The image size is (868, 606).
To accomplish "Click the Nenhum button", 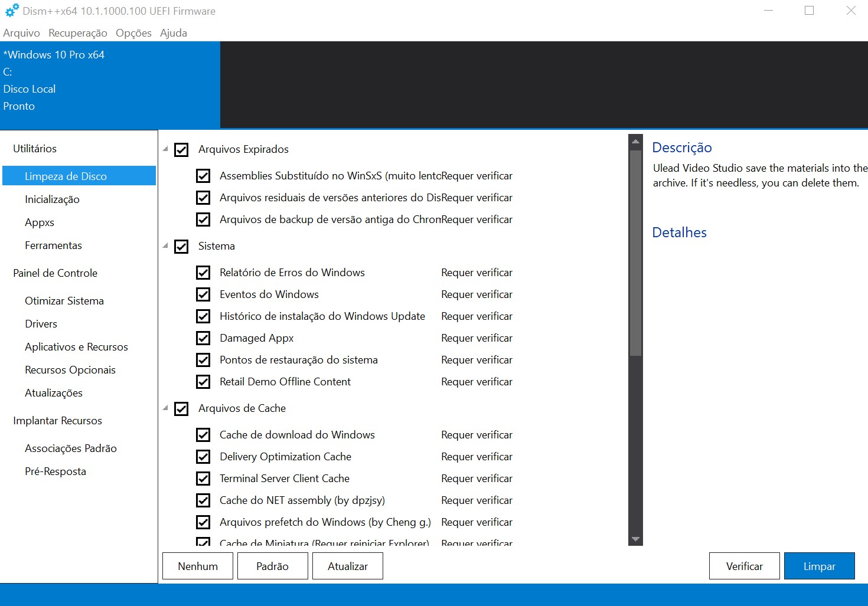I will pyautogui.click(x=198, y=566).
